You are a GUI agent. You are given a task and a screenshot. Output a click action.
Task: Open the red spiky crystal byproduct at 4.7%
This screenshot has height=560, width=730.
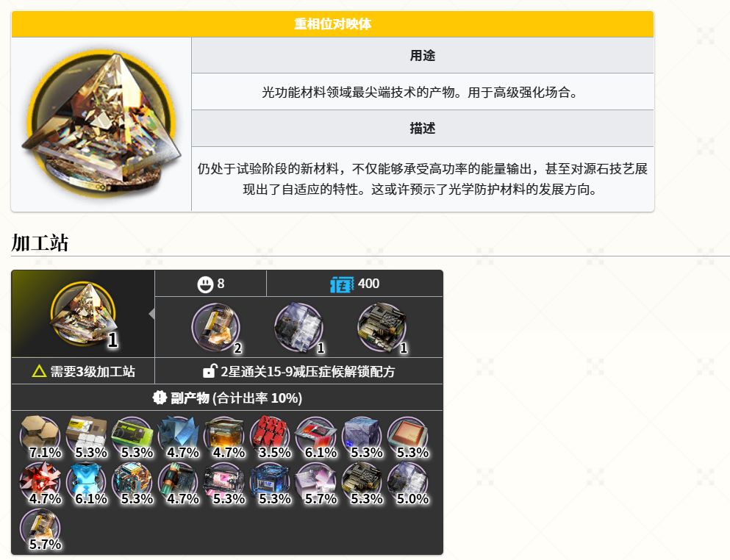click(40, 483)
